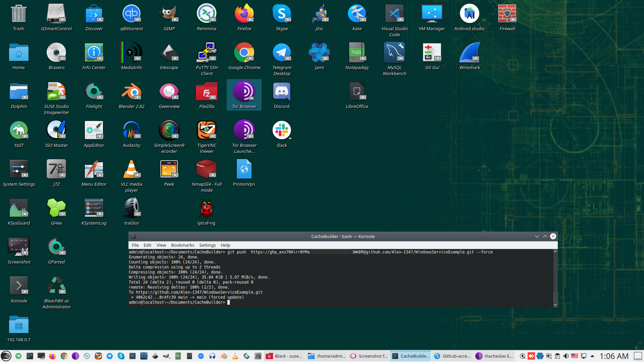Open Konsole View menu
Image resolution: width=644 pixels, height=362 pixels.
coord(161,245)
